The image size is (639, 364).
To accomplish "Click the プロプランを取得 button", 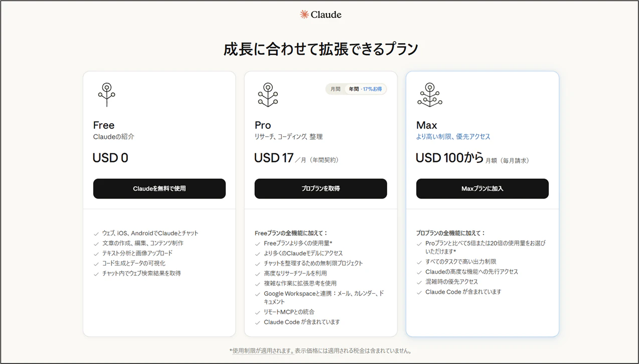I will [321, 189].
